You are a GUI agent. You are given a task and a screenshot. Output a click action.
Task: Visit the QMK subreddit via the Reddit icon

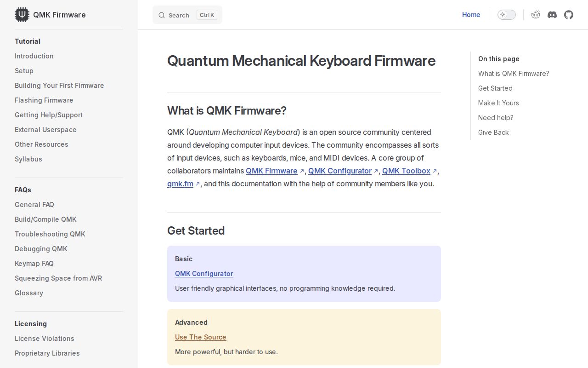536,15
